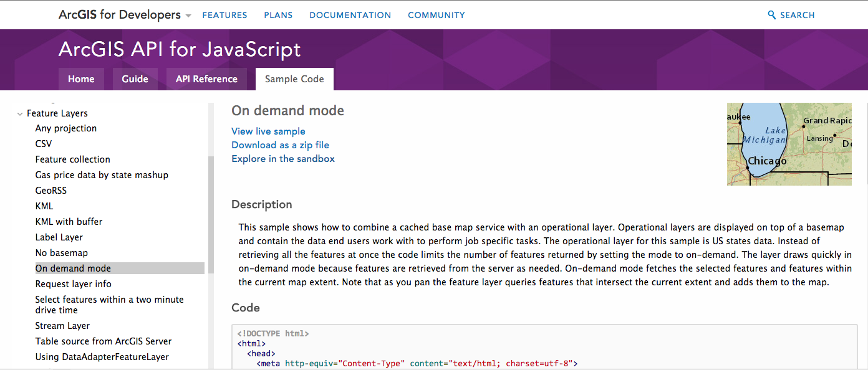The image size is (868, 370).
Task: Select the On demand mode item
Action: (x=118, y=268)
